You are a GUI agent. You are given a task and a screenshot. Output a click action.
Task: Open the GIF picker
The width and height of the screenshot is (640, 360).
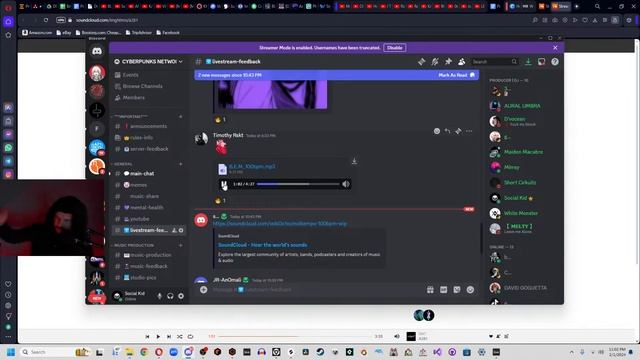444,290
